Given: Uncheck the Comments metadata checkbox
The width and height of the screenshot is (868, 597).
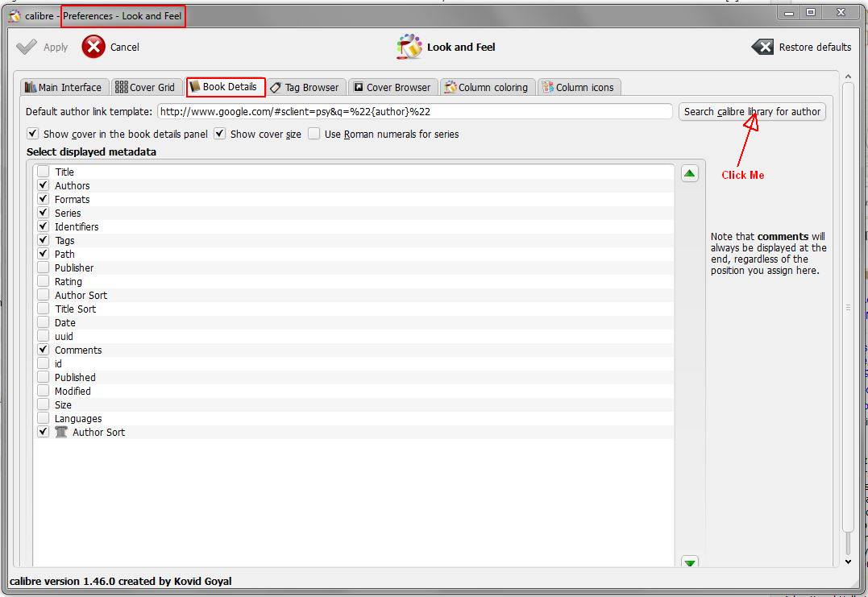Looking at the screenshot, I should coord(44,350).
